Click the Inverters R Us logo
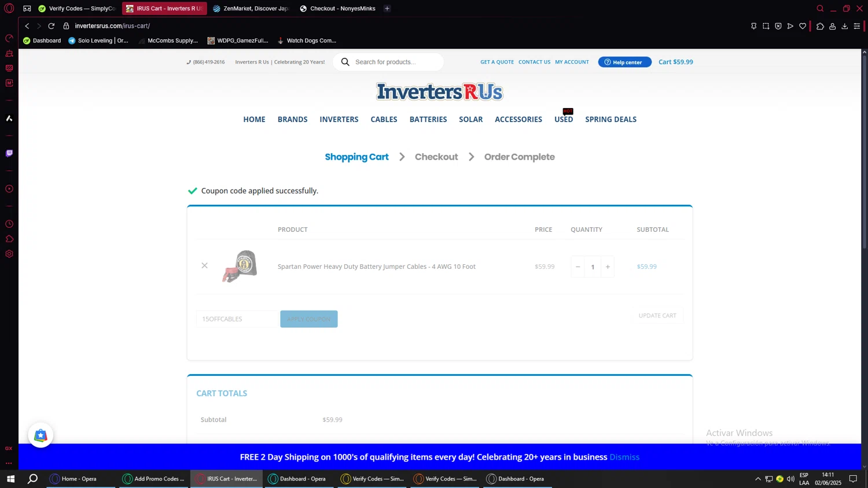 pos(439,91)
